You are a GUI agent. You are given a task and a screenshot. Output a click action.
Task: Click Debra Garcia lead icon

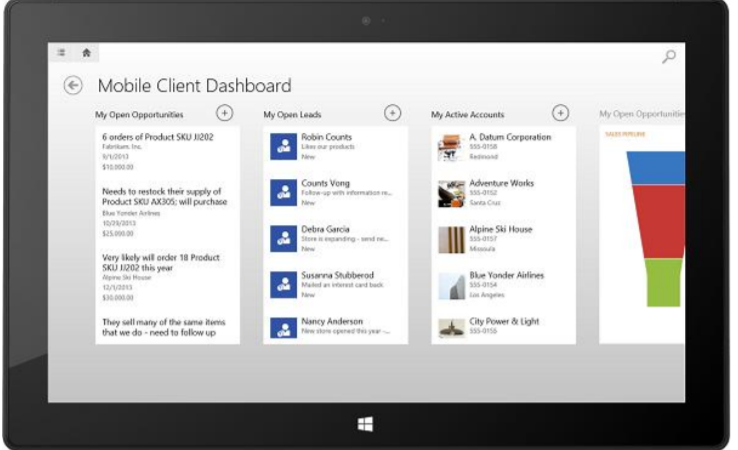pos(283,239)
